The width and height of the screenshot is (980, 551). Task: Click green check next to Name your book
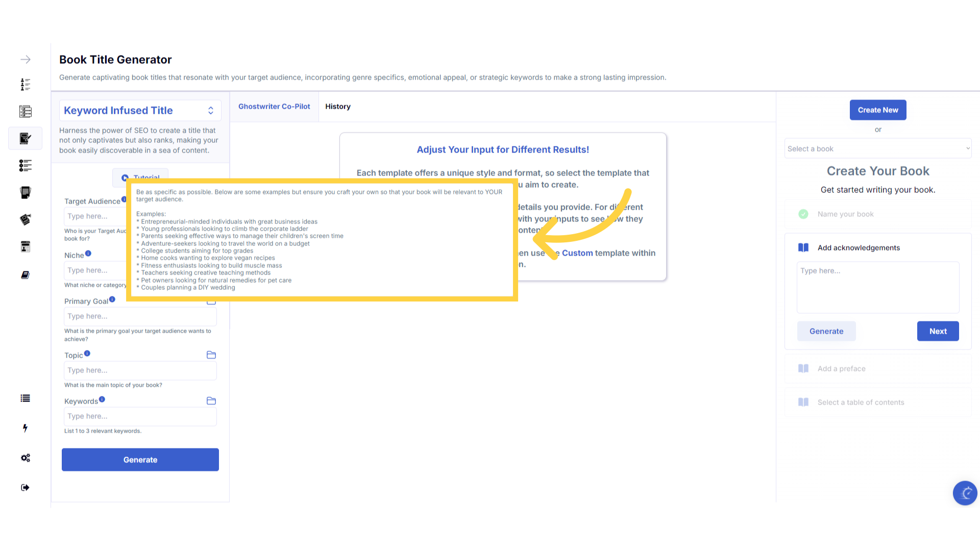pos(803,214)
